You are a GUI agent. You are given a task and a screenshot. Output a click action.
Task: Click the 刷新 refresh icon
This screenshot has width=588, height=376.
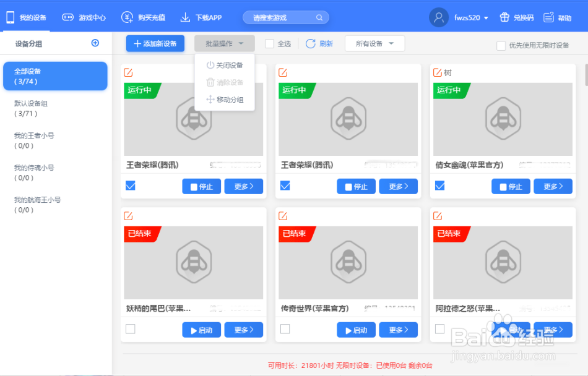click(x=310, y=43)
